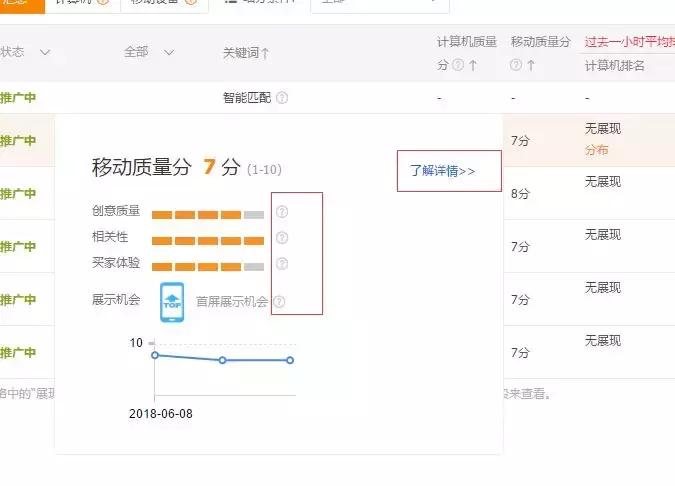Sort by 移动质量分 arrow icon
Screen dimensions: 675x486
[531, 65]
